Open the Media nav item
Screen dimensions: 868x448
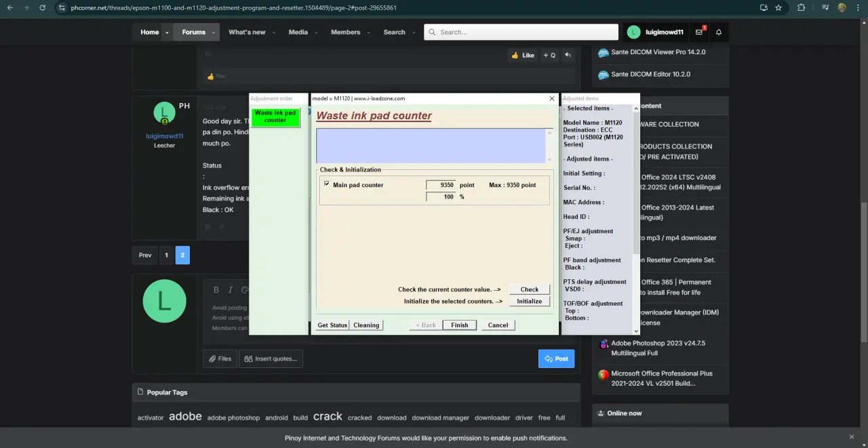(x=298, y=32)
